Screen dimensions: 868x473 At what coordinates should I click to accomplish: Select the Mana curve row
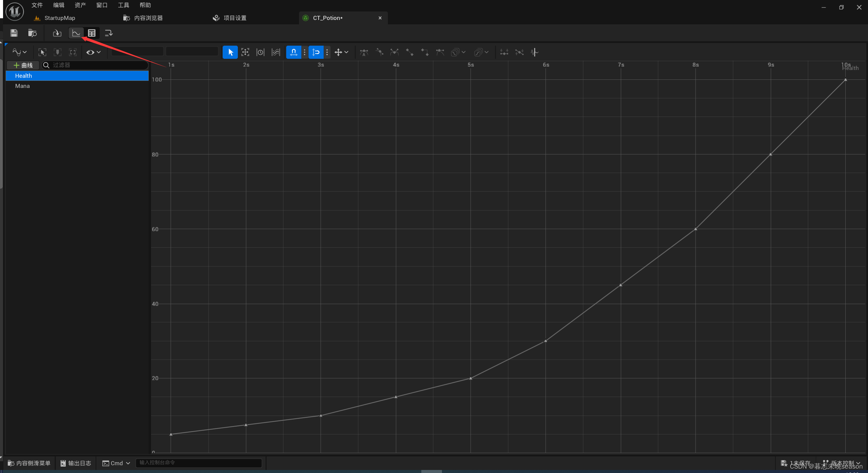[77, 86]
